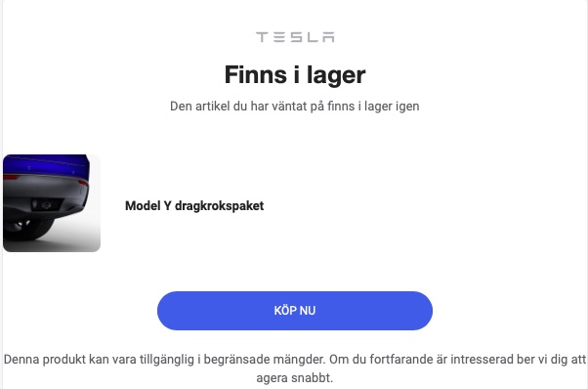
Task: Click the red reflector on the car bumper
Action: 83,183
